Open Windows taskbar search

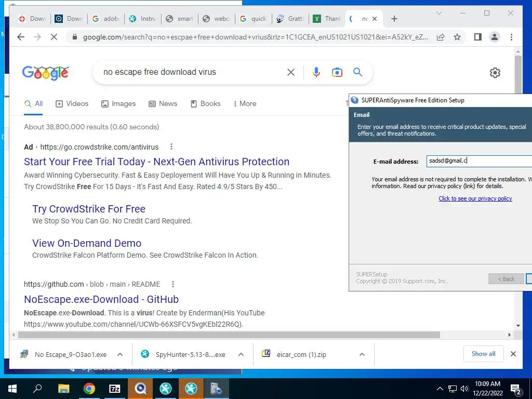pos(37,389)
